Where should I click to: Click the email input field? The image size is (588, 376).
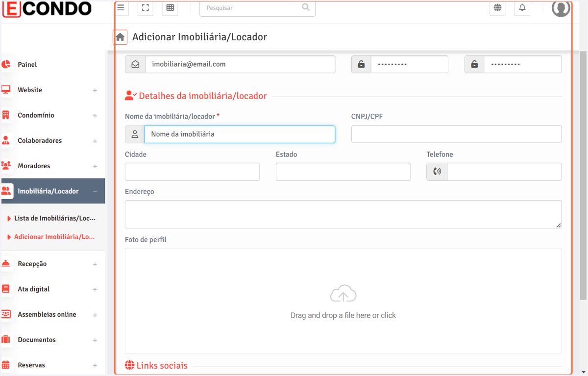coord(240,64)
